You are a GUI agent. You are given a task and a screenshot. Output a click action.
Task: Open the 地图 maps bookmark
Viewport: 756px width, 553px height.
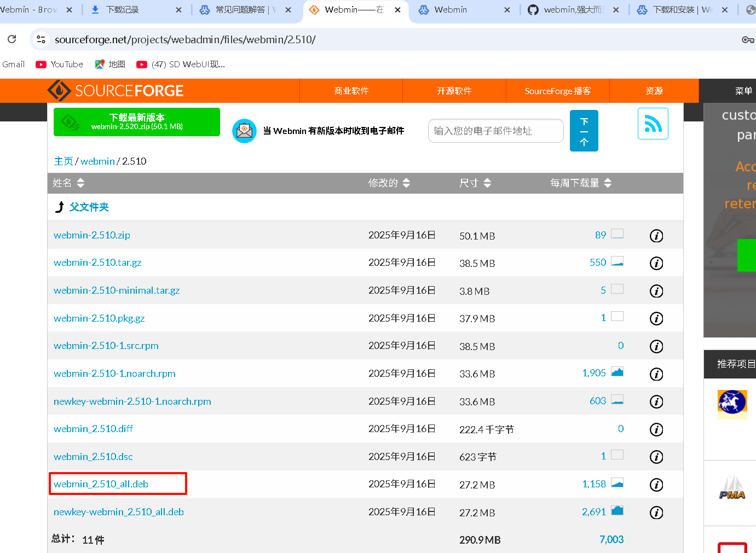click(x=110, y=64)
